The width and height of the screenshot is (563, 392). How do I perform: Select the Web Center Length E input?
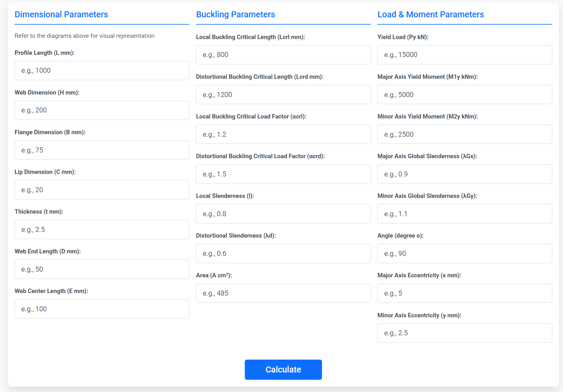point(102,309)
